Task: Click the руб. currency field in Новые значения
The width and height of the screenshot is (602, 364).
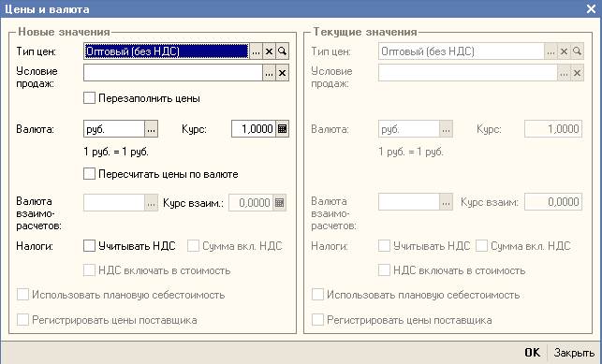Action: point(113,129)
